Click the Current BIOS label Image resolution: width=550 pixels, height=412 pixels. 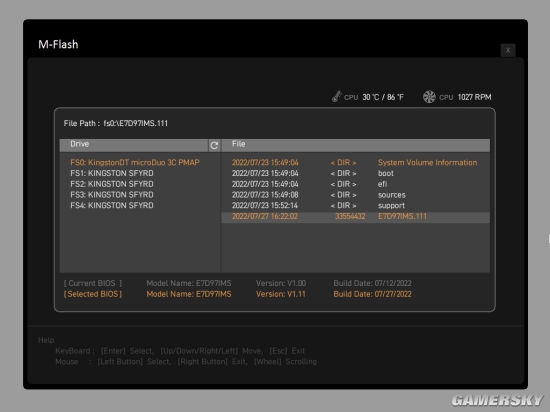[93, 283]
